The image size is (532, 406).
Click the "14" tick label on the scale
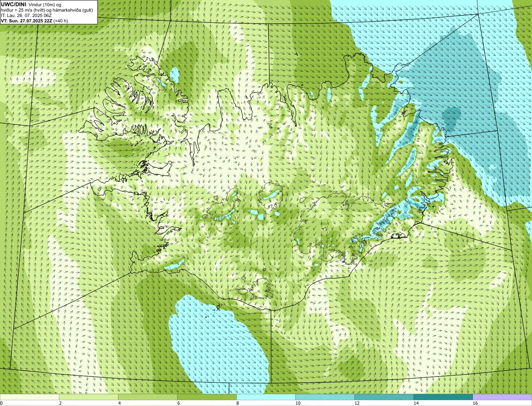416,403
